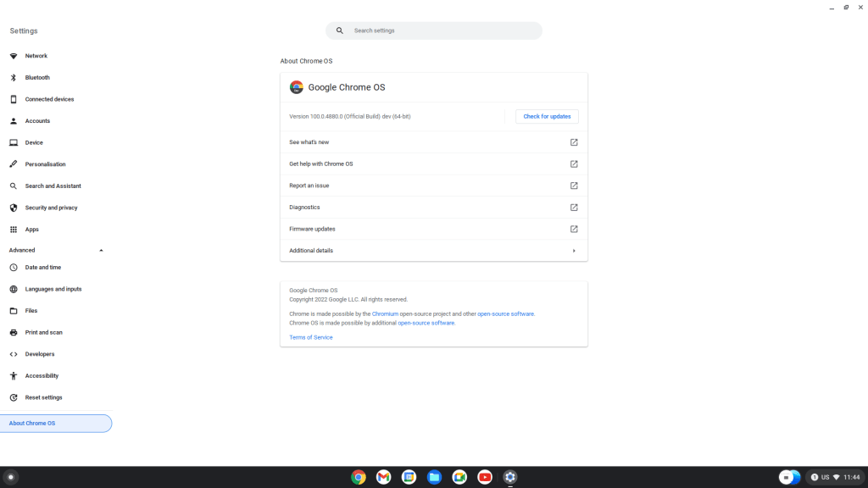This screenshot has height=488, width=868.
Task: Open Files app from the shelf
Action: coord(435,477)
